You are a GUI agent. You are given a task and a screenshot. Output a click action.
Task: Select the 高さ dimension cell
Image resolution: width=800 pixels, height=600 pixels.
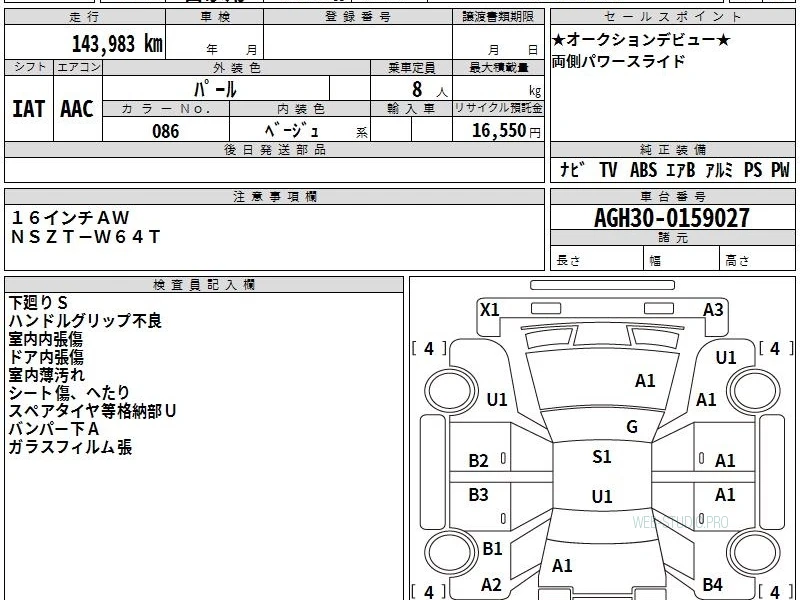pyautogui.click(x=758, y=260)
